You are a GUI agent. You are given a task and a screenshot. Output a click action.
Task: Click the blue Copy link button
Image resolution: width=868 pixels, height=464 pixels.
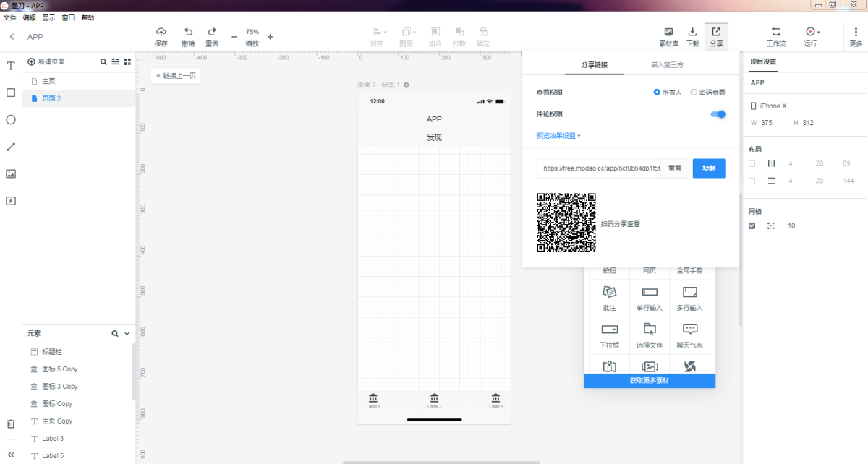pos(708,168)
